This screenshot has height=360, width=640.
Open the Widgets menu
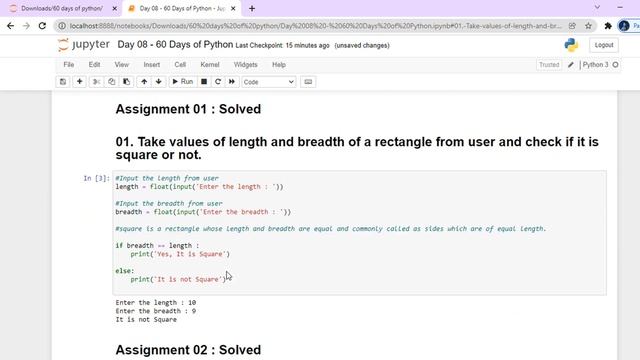tap(245, 64)
